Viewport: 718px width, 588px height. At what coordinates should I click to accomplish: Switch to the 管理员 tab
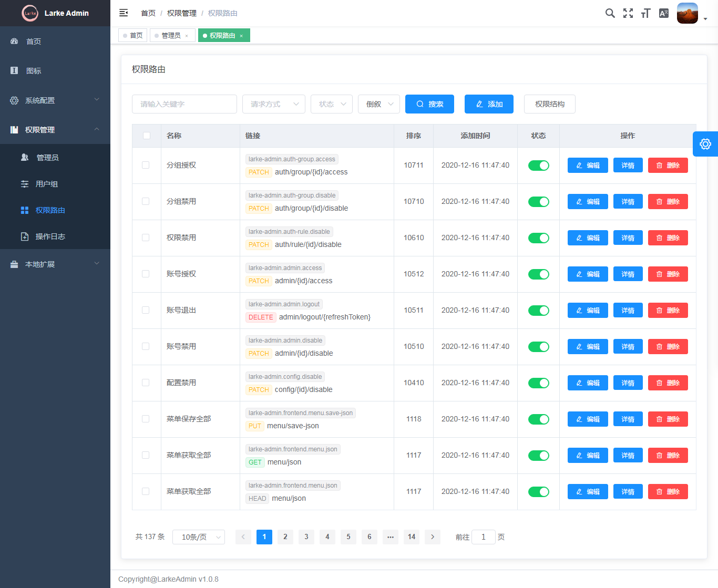click(x=172, y=35)
